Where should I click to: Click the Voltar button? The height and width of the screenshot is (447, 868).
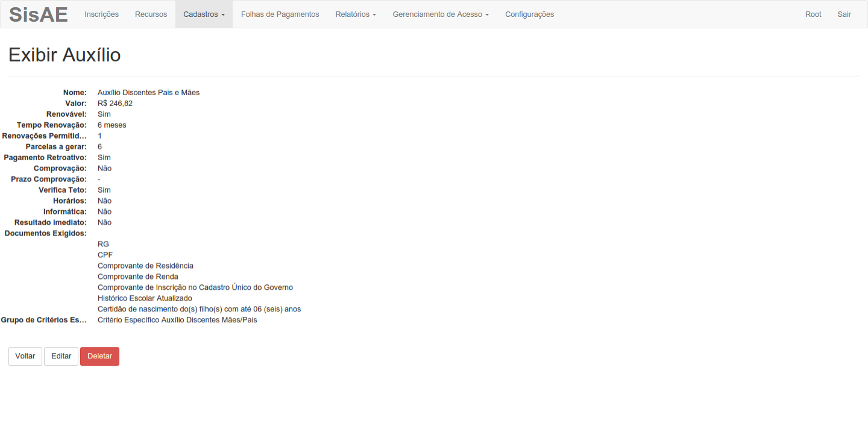pyautogui.click(x=25, y=356)
